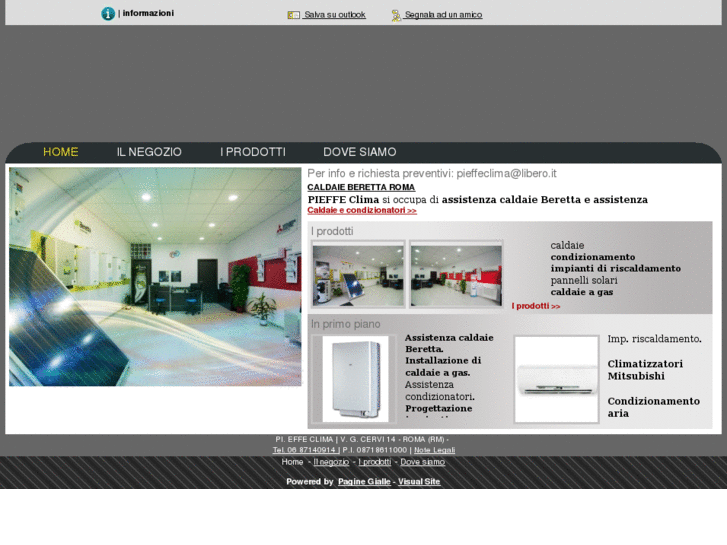Click the blue information icon

[108, 14]
